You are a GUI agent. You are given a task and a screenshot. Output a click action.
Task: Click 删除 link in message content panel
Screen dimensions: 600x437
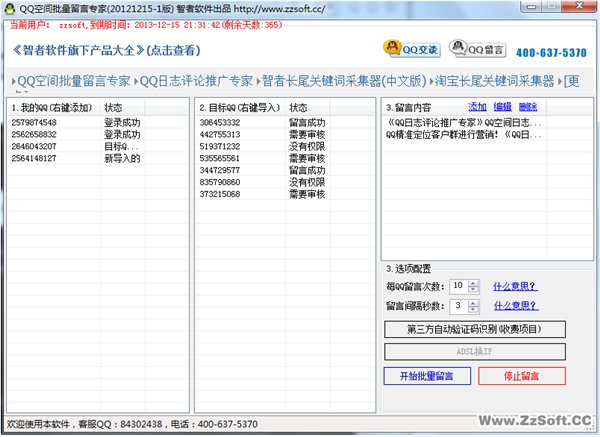coord(528,107)
